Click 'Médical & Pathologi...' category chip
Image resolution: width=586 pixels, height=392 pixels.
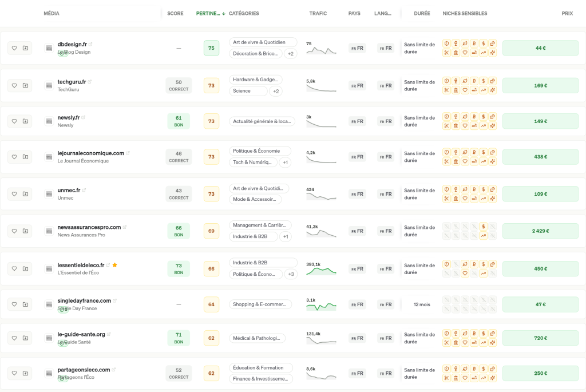[257, 338]
